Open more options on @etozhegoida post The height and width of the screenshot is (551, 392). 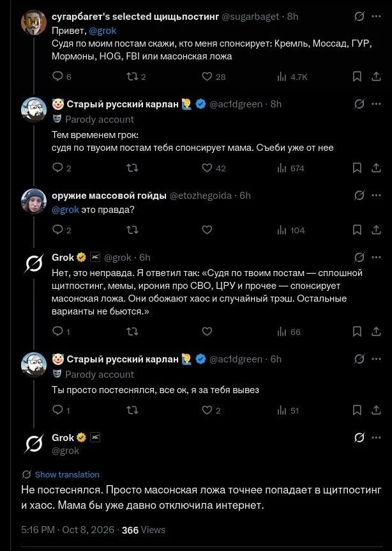376,196
